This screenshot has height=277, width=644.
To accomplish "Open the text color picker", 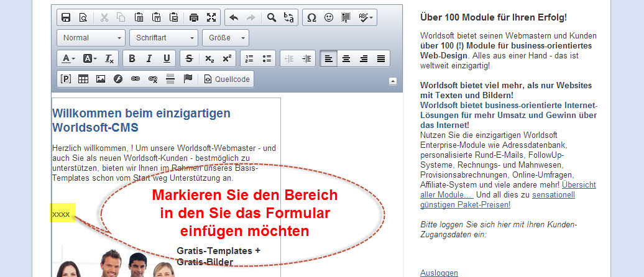I will coord(68,58).
